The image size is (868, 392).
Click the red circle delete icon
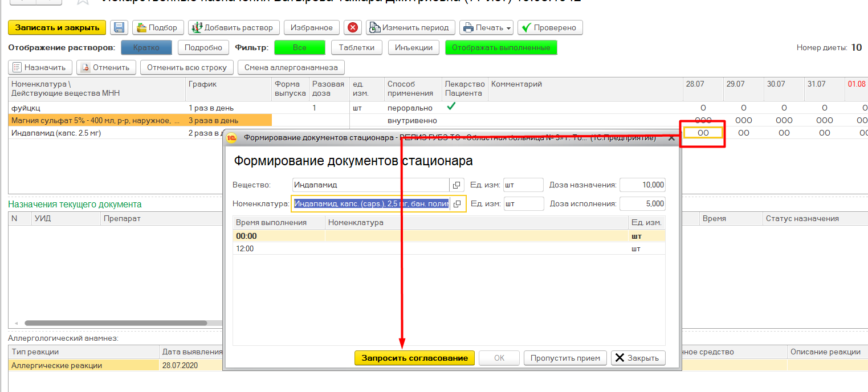click(353, 27)
